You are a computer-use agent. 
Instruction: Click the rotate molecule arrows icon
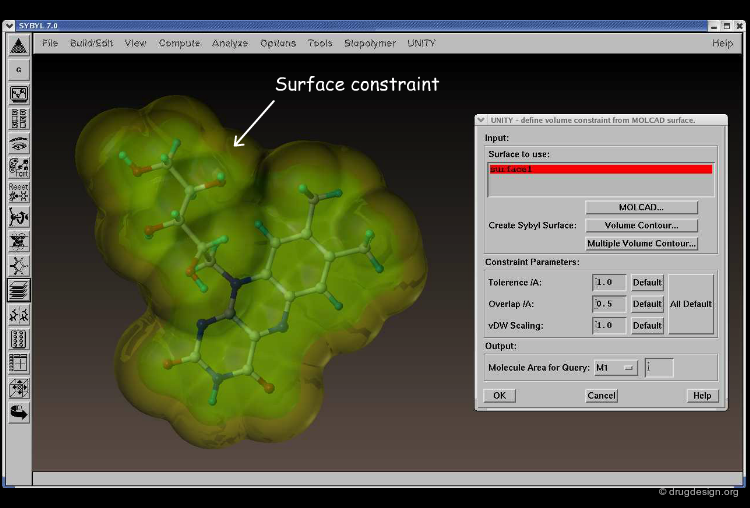click(x=19, y=217)
